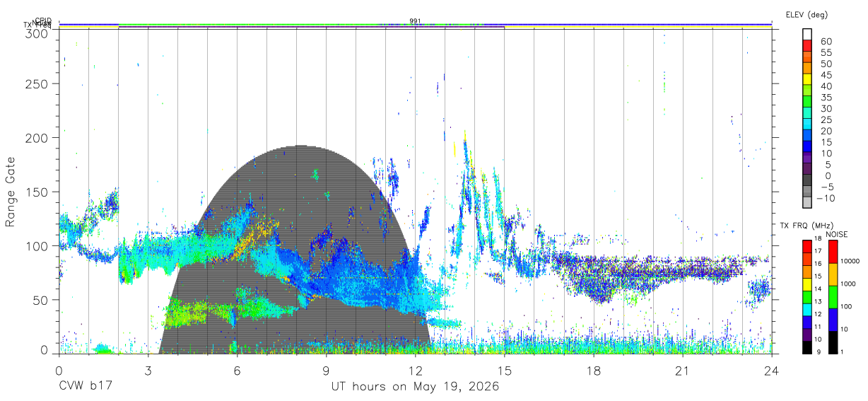This screenshot has height=401, width=868.
Task: Click the white top cell of the ELEV color bar
Action: click(807, 34)
